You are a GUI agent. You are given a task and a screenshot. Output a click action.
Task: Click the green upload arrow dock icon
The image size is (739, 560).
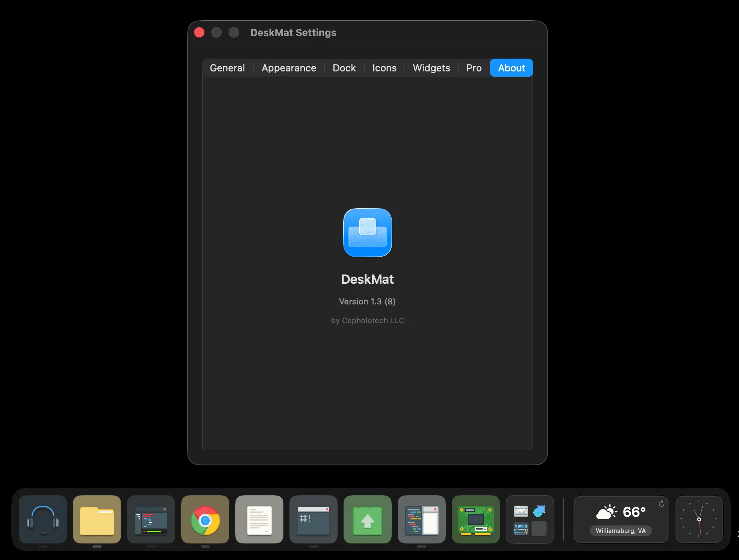368,519
